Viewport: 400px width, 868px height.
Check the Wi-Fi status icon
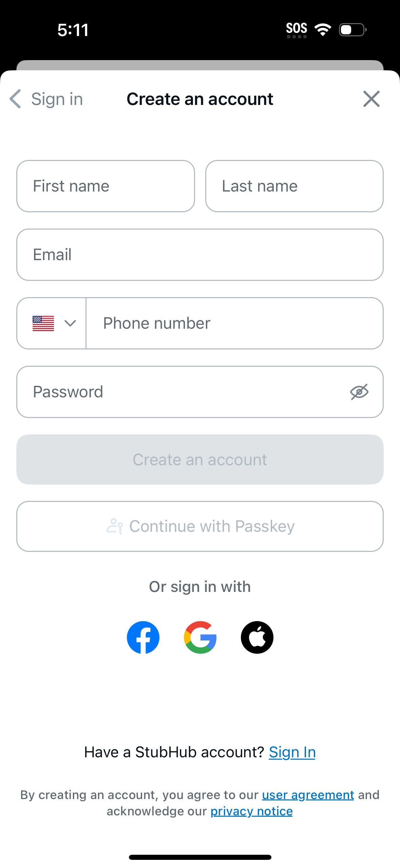click(x=322, y=30)
